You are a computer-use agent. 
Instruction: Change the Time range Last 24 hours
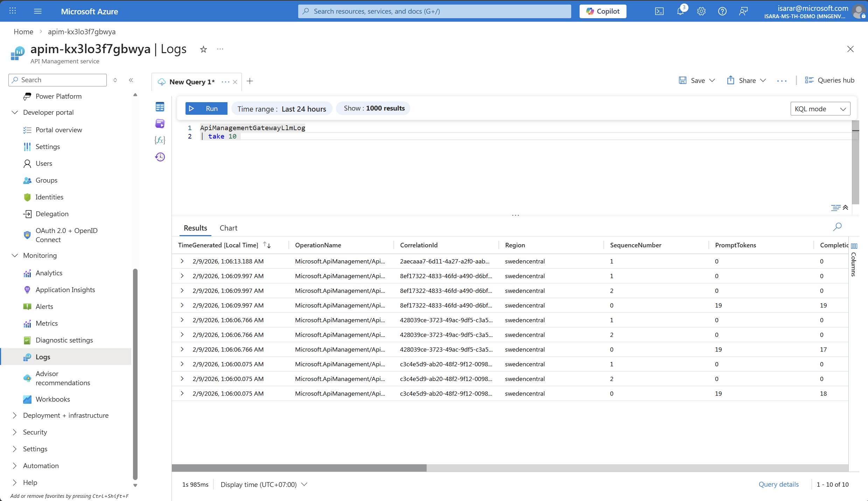pos(282,108)
